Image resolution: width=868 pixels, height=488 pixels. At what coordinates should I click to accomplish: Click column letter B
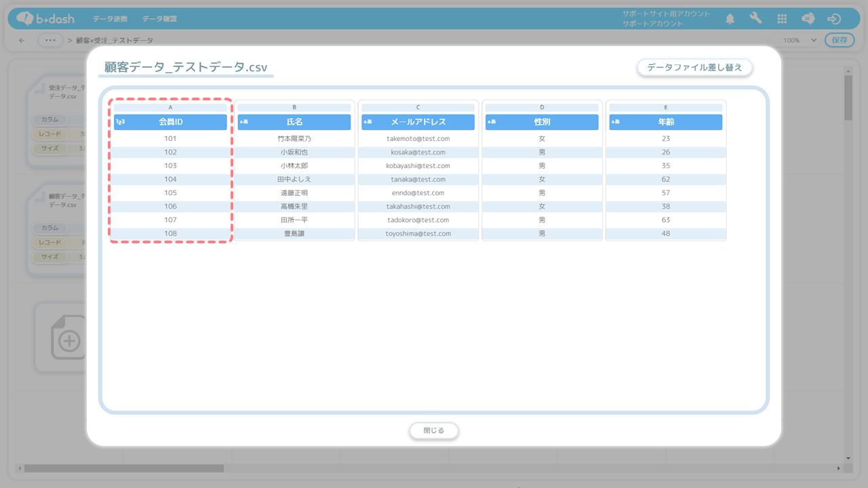click(294, 107)
